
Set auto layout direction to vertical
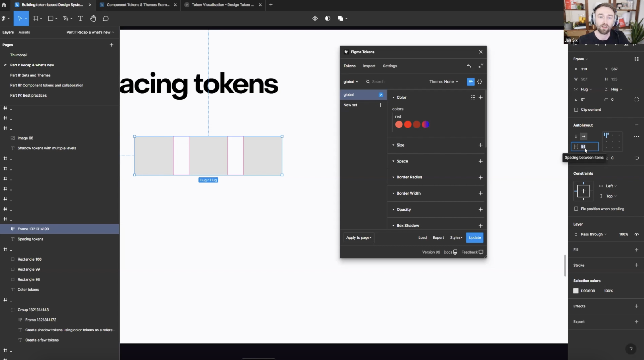pyautogui.click(x=576, y=136)
